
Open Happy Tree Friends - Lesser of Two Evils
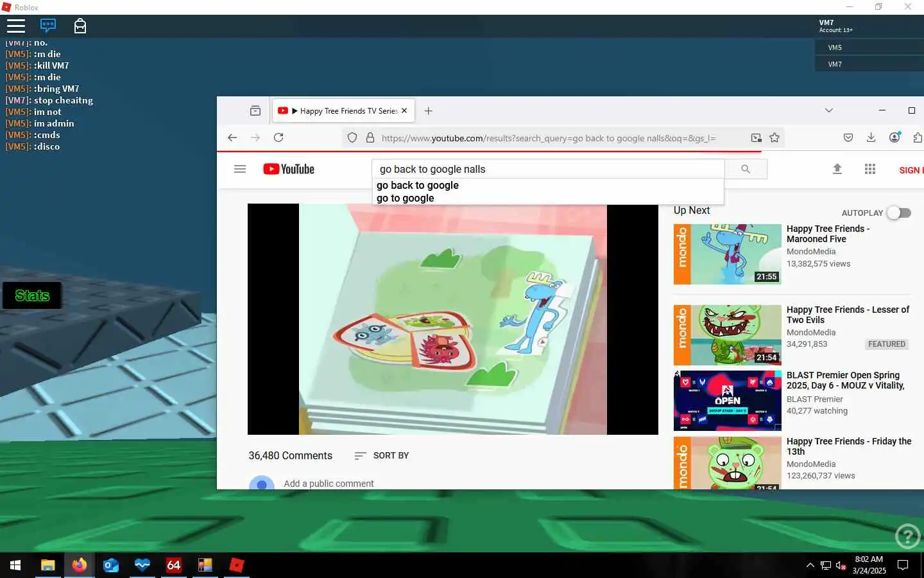click(848, 315)
